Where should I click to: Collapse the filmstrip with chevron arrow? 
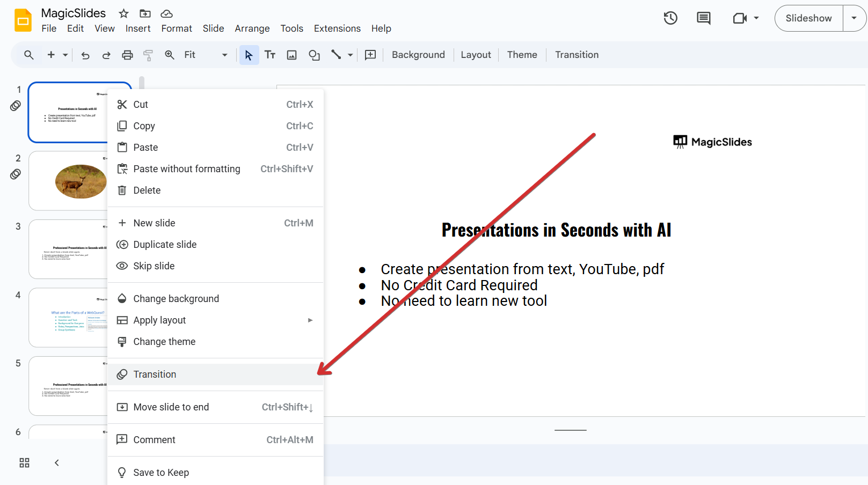coord(57,463)
